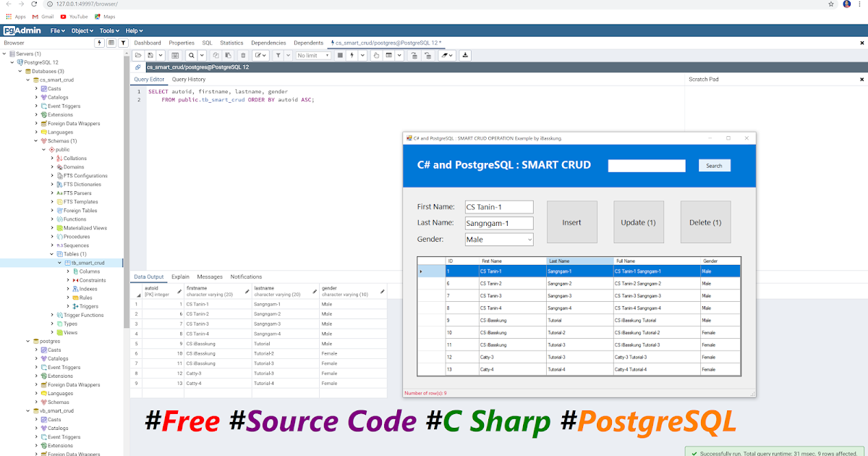Open a file in the Query Tool
This screenshot has height=456, width=868.
point(137,55)
